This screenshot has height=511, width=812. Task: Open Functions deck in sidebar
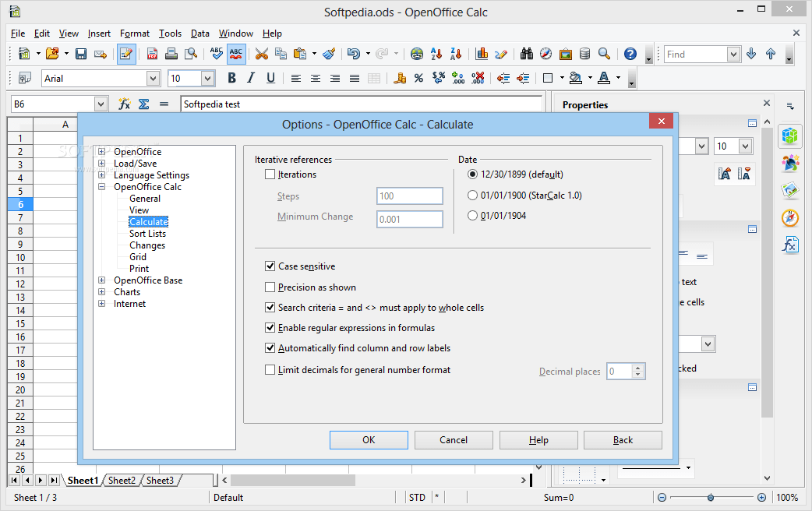click(789, 244)
